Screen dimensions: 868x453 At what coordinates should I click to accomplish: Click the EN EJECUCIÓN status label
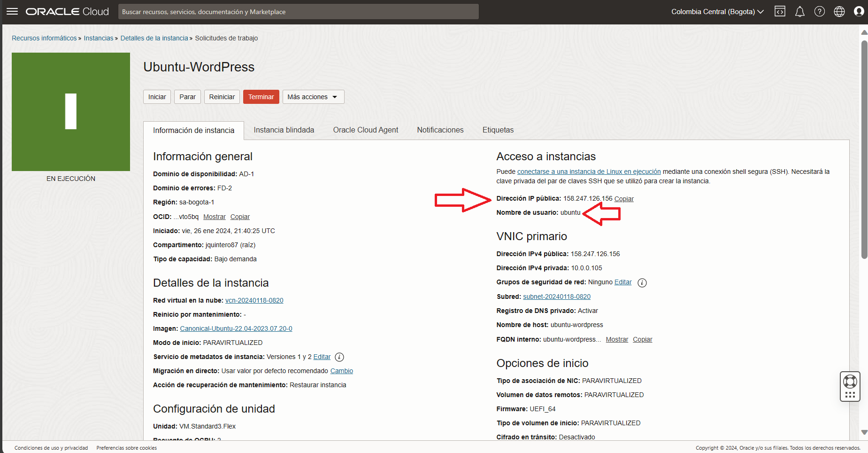click(x=71, y=179)
